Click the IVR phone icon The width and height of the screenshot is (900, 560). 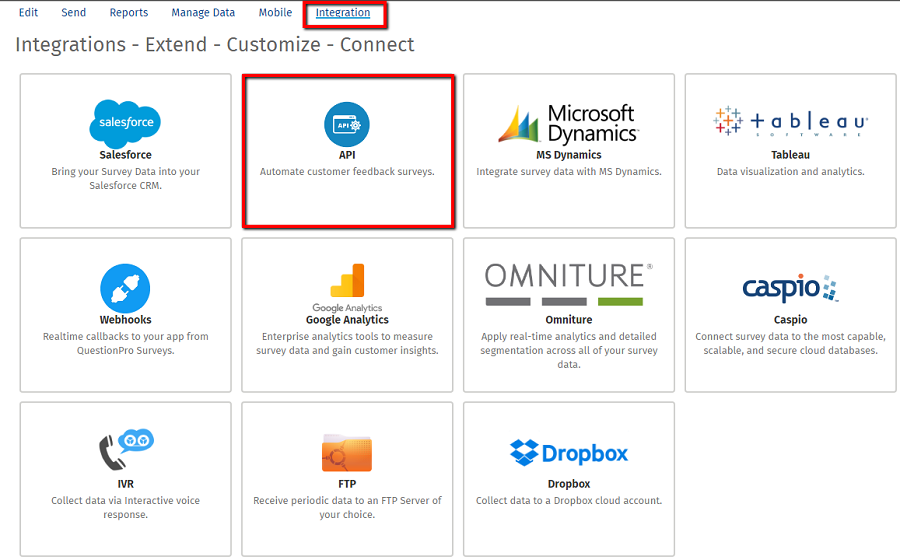coord(126,449)
